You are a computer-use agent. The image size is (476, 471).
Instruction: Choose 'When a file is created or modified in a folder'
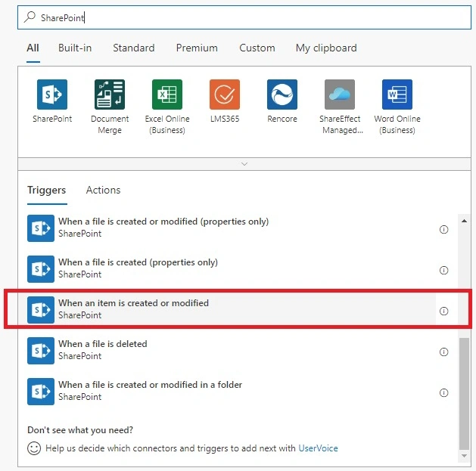click(232, 391)
